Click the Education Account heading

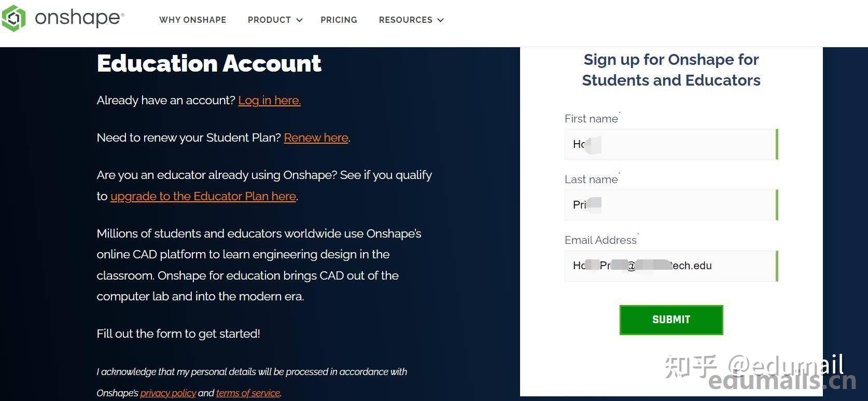[209, 63]
